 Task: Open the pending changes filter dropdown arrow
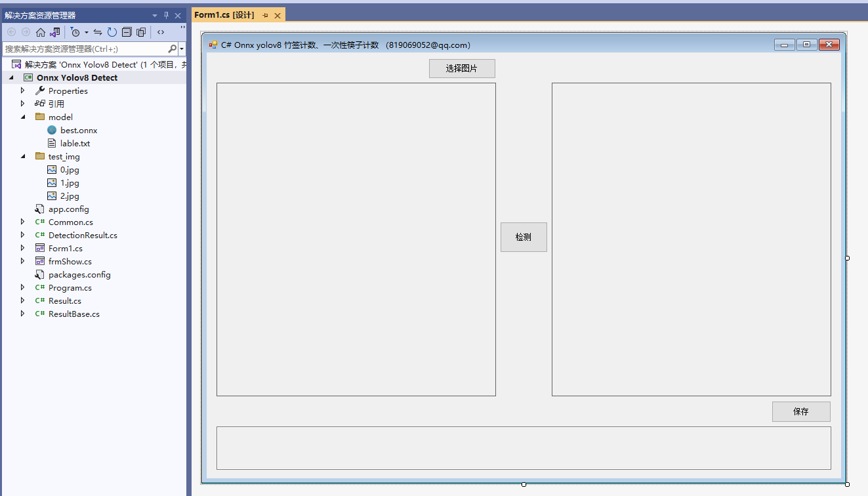(86, 32)
